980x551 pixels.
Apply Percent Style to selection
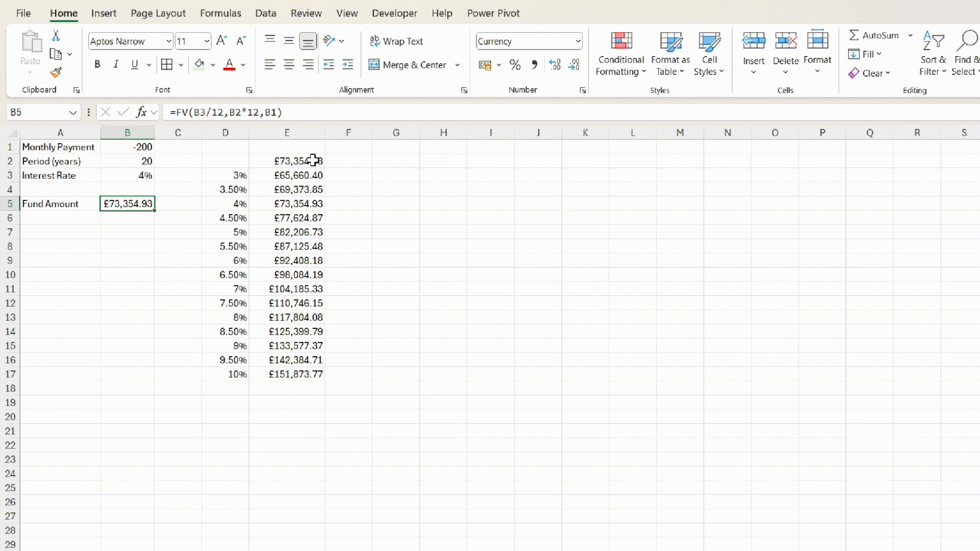tap(515, 65)
